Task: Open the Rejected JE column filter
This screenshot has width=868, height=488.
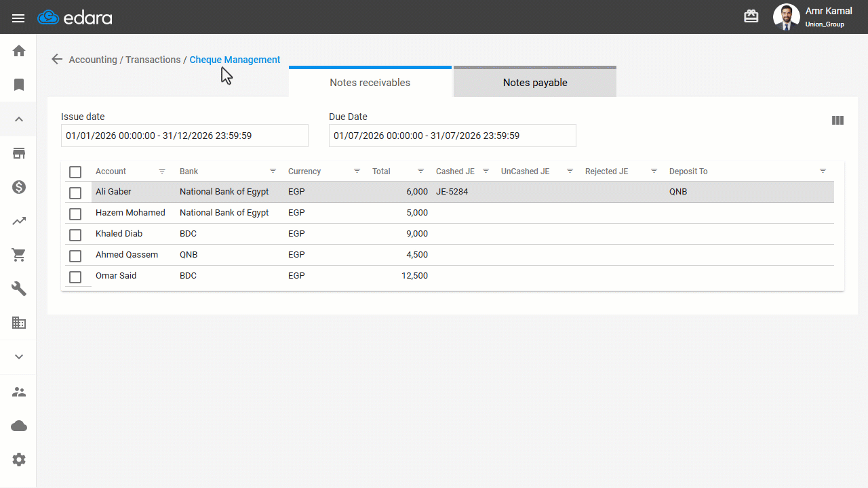Action: pyautogui.click(x=654, y=171)
